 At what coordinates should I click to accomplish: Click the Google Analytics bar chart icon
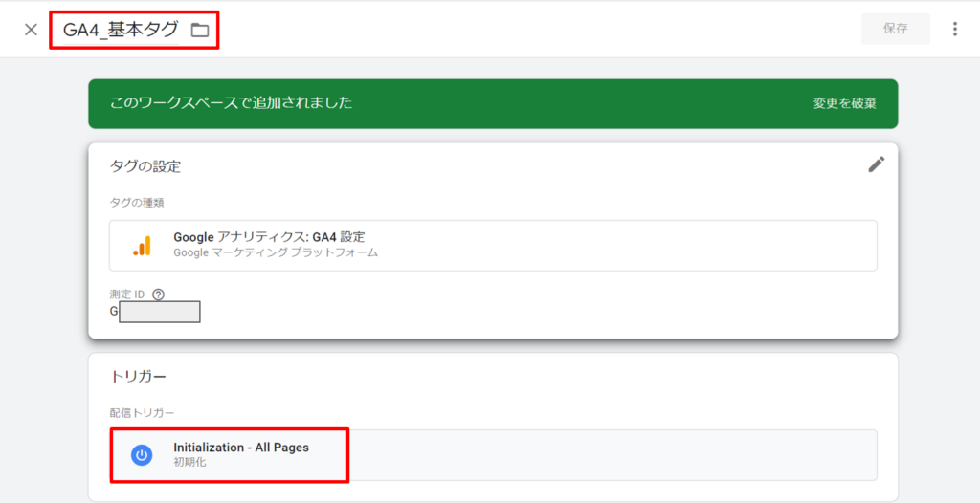coord(142,246)
